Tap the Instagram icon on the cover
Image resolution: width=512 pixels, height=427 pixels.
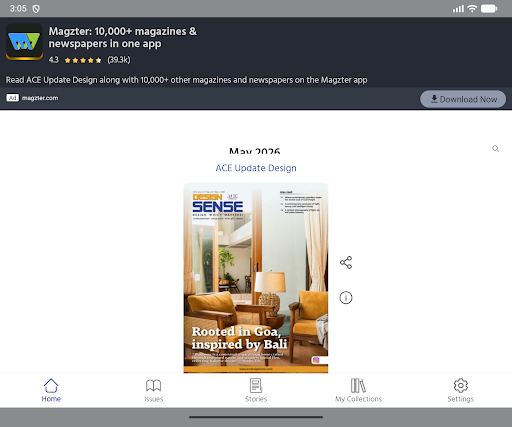[316, 360]
